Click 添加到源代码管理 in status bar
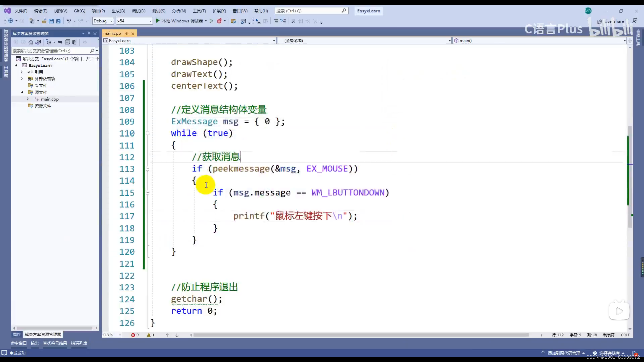The height and width of the screenshot is (362, 644). click(563, 353)
